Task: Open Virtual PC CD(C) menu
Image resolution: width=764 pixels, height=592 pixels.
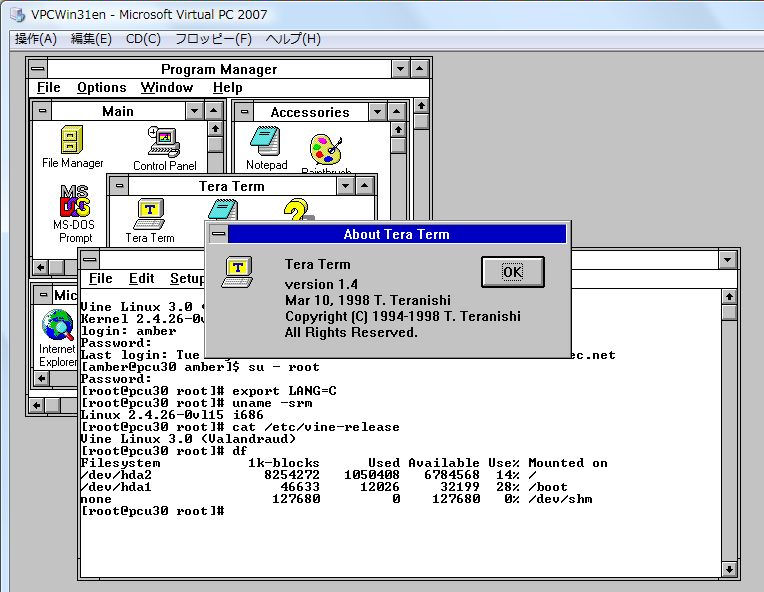Action: click(x=143, y=39)
